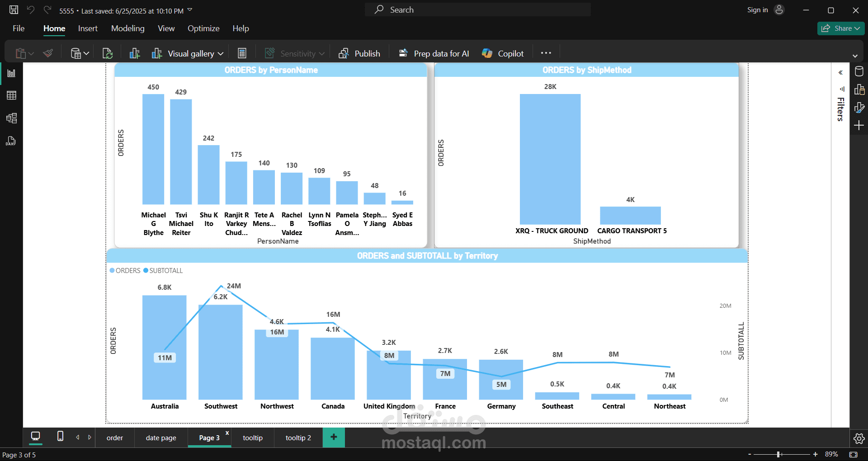Switch to the tooltip page tab

click(253, 437)
